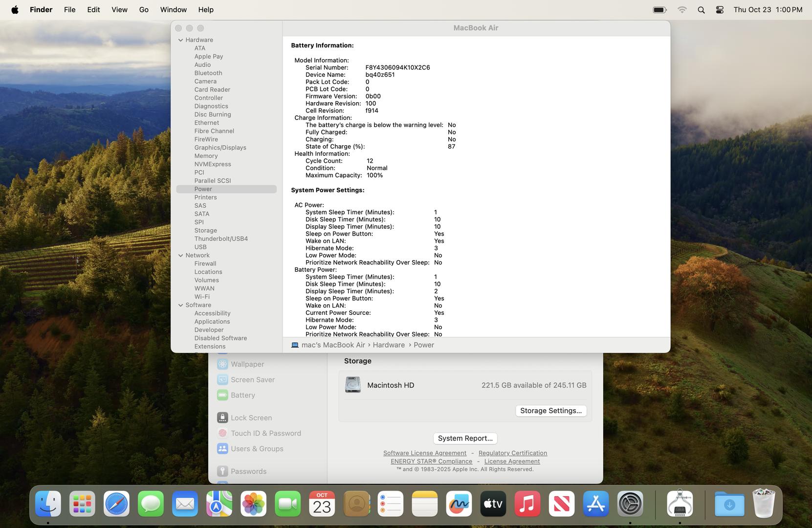Click the System Report... button

465,439
